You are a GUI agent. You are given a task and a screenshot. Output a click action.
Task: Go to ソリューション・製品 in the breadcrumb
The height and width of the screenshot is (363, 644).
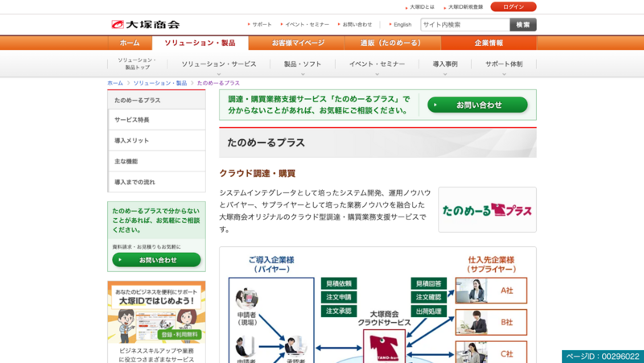pos(159,83)
